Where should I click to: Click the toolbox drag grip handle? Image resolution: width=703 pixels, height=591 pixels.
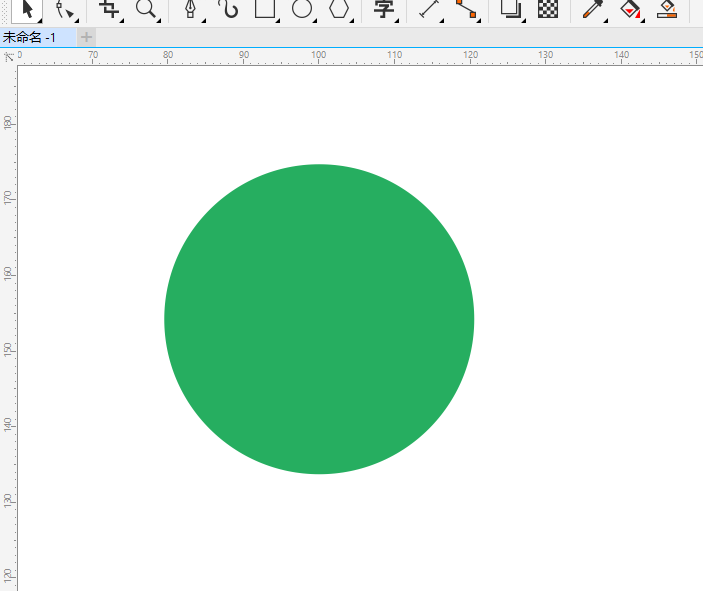(4, 12)
